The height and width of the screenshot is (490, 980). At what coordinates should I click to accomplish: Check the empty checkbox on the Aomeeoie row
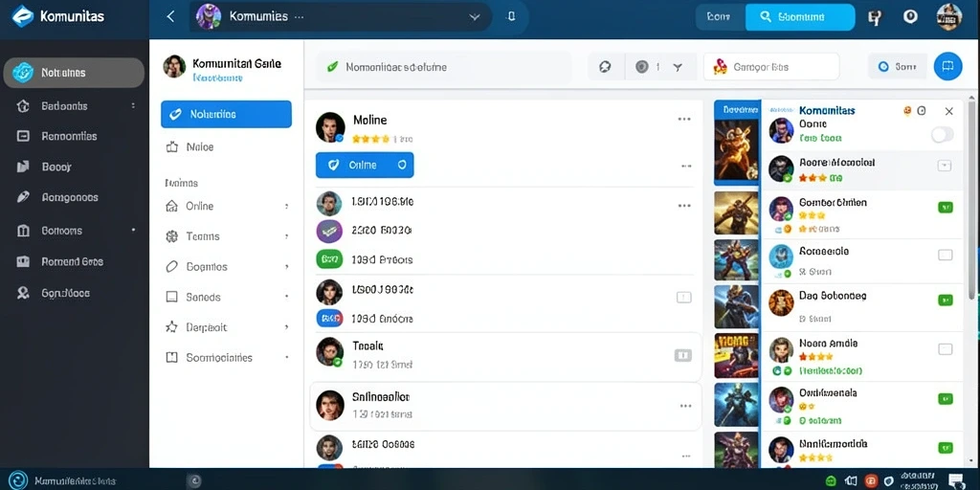[945, 255]
